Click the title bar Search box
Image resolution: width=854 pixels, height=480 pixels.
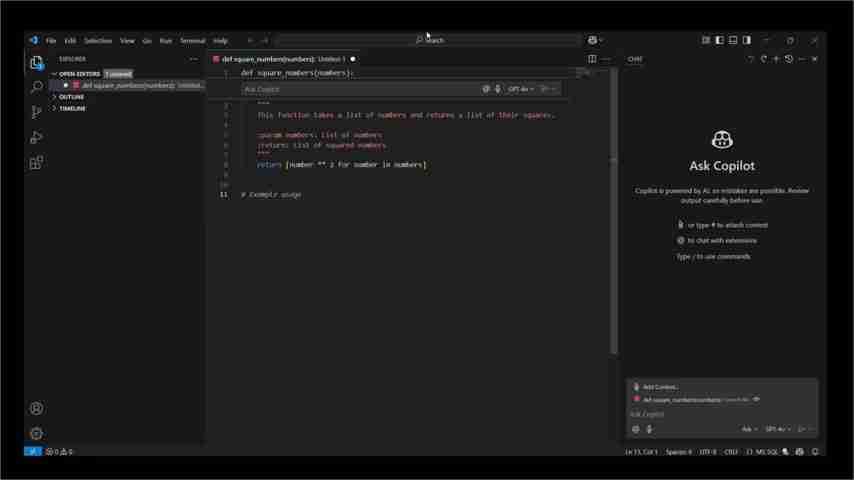tap(429, 40)
